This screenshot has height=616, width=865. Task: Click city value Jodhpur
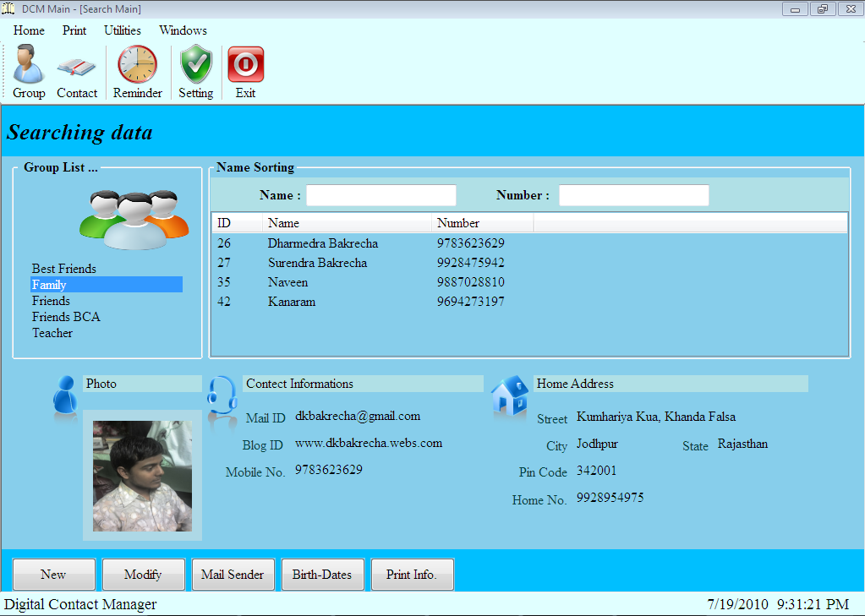point(597,444)
